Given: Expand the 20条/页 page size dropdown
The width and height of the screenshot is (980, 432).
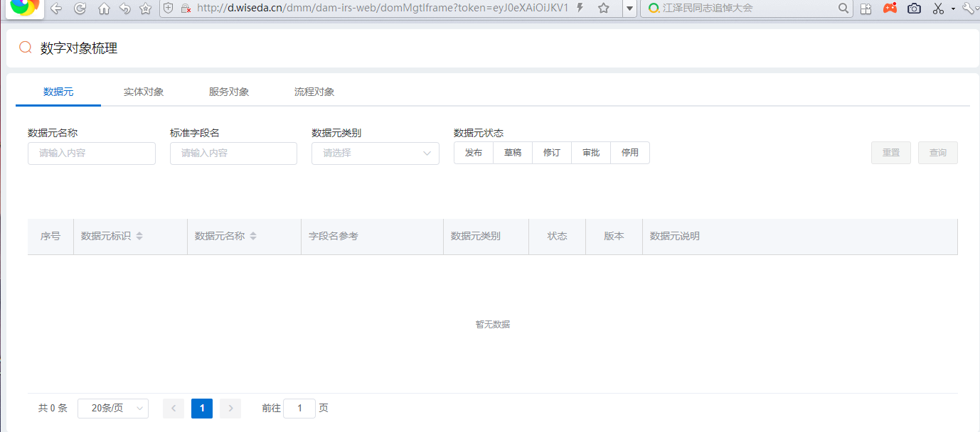Looking at the screenshot, I should (113, 408).
